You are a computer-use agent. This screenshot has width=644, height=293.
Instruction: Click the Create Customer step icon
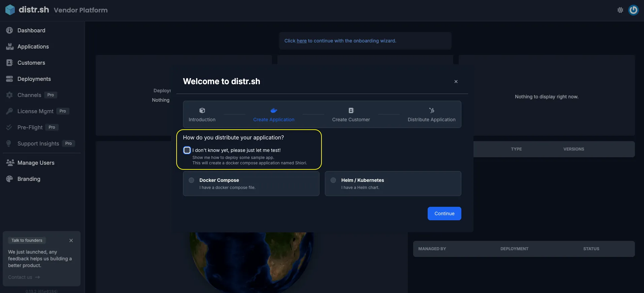coord(351,110)
